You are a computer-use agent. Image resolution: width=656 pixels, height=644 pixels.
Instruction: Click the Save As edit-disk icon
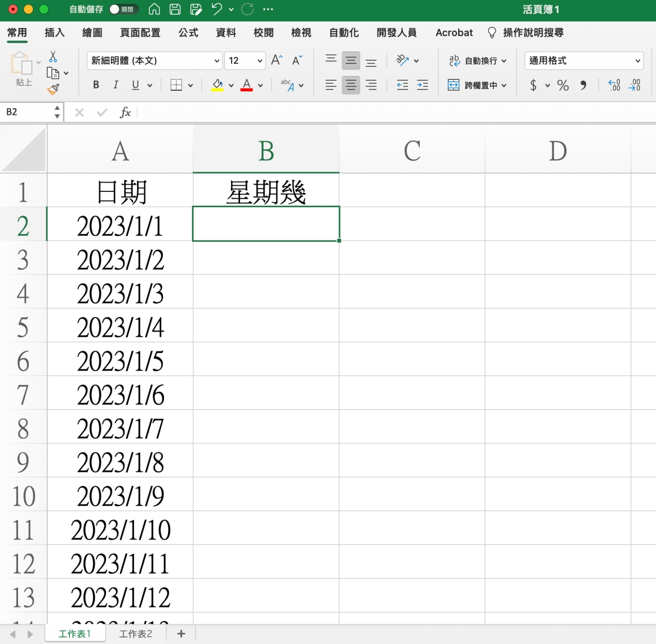click(x=196, y=9)
